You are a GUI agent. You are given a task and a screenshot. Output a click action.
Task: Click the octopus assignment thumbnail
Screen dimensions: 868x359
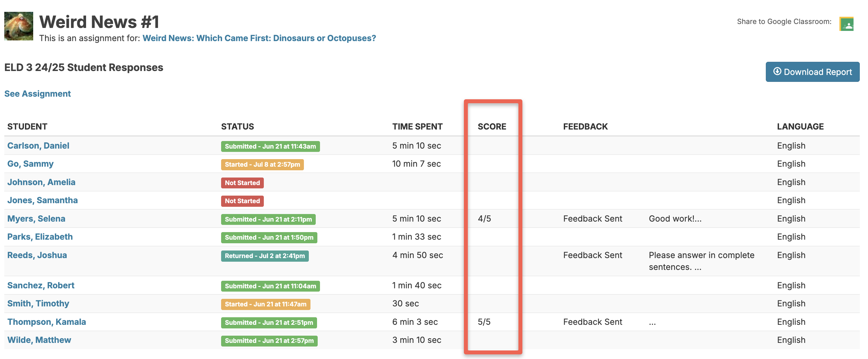tap(18, 26)
